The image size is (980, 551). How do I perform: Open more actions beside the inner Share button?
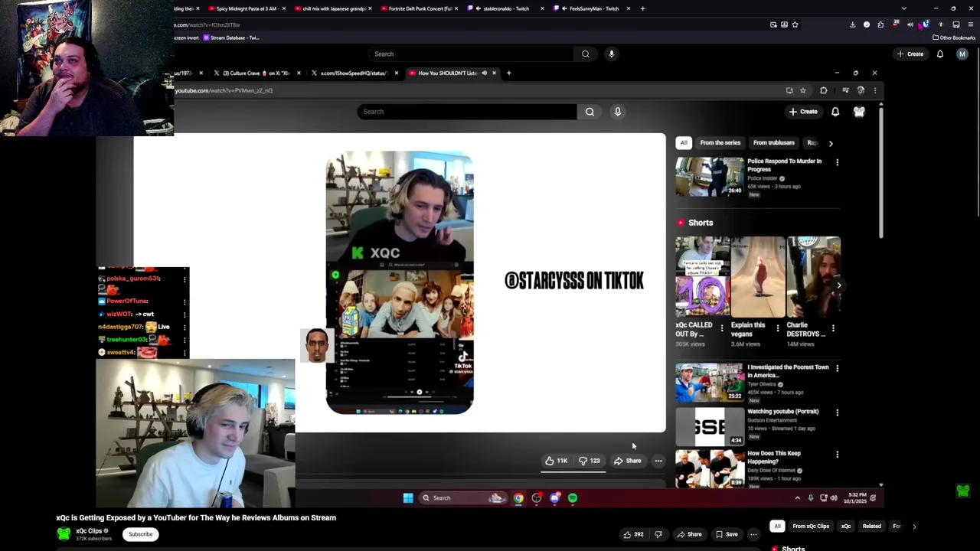click(x=658, y=461)
